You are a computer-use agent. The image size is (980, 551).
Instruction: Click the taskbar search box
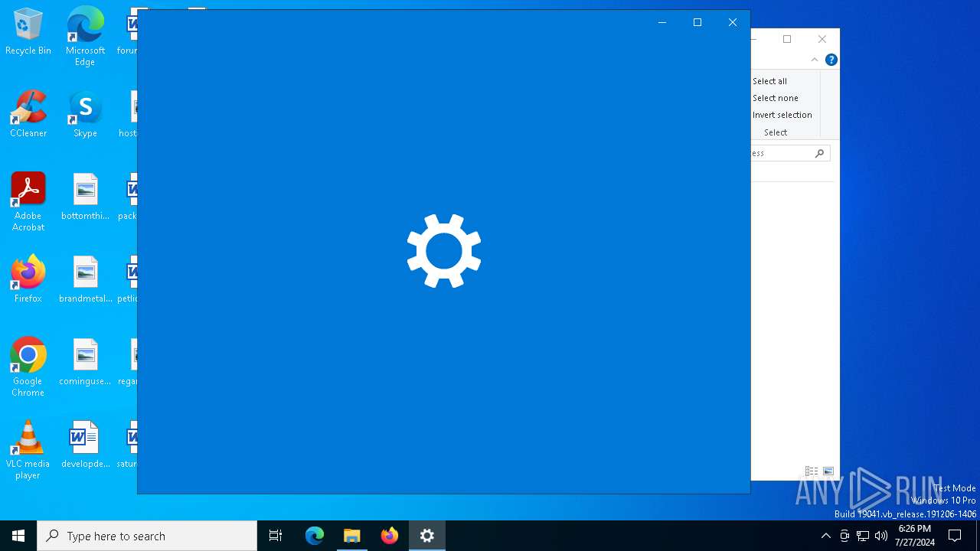point(147,536)
